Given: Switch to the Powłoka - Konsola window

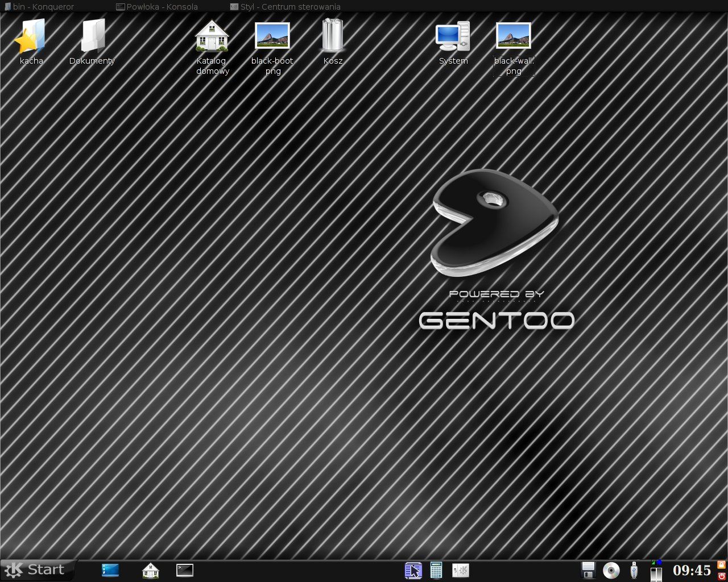Looking at the screenshot, I should point(157,7).
